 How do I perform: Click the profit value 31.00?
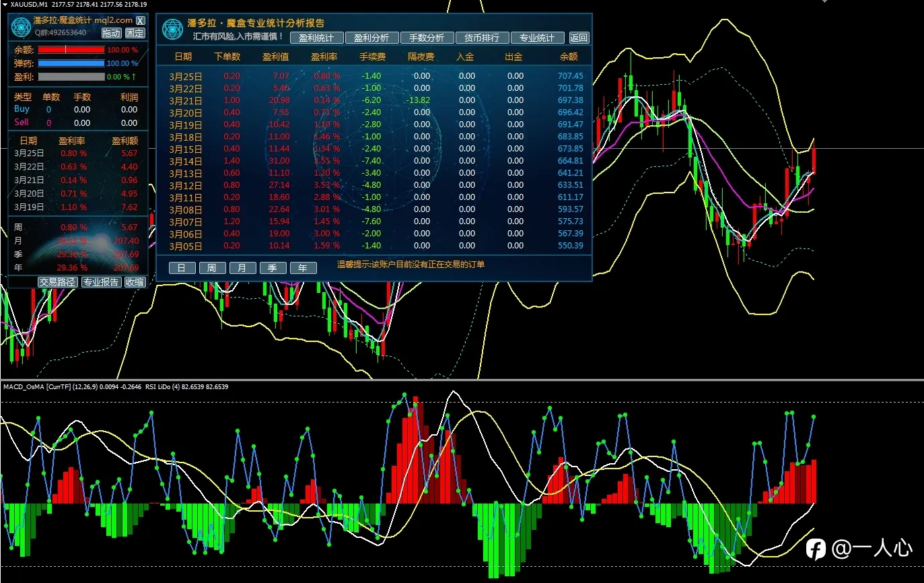point(279,161)
